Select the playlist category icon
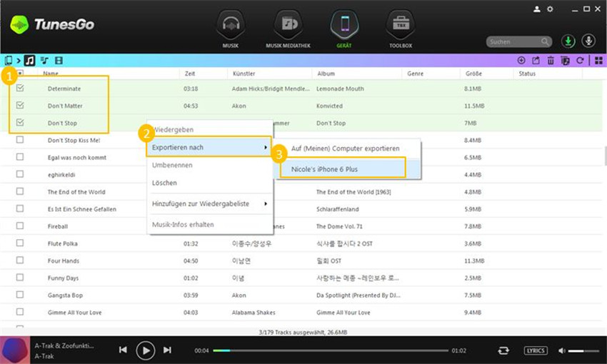Screen dimensions: 607x364 [x=44, y=61]
